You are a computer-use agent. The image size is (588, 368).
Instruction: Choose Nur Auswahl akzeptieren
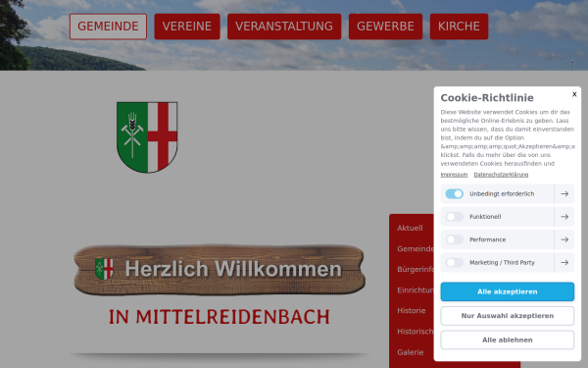pyautogui.click(x=507, y=316)
